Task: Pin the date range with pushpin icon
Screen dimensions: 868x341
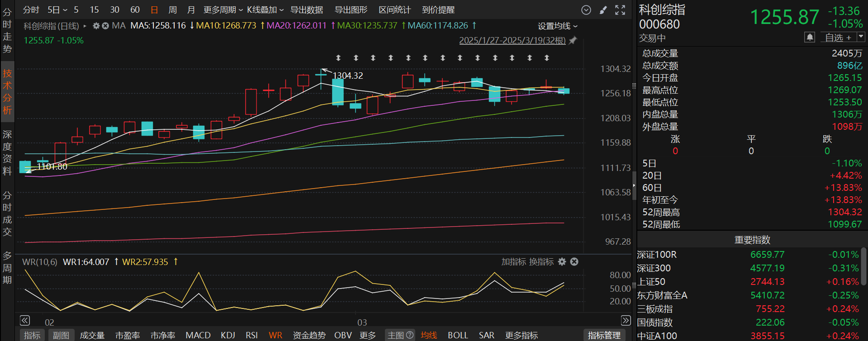Action: pyautogui.click(x=573, y=41)
